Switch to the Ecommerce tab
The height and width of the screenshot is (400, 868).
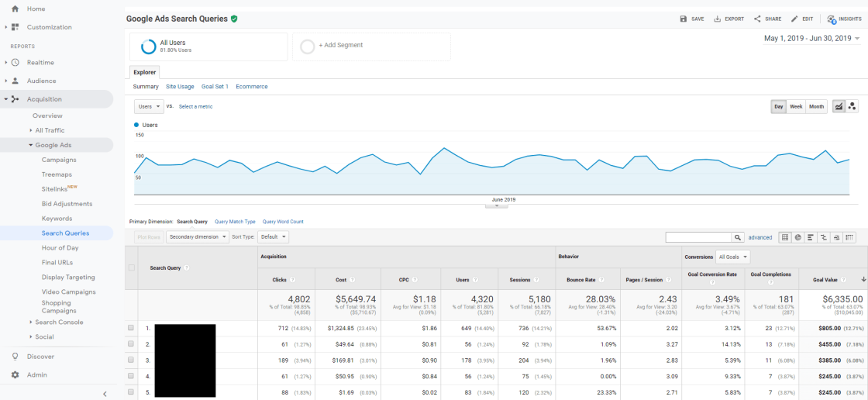pyautogui.click(x=252, y=87)
